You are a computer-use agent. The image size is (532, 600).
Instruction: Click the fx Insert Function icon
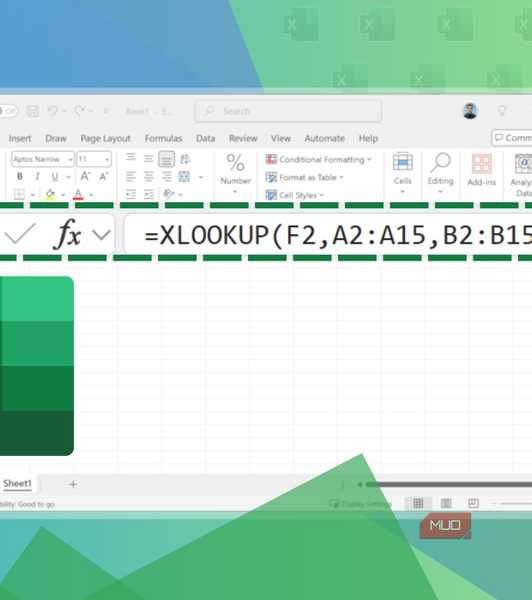click(68, 233)
